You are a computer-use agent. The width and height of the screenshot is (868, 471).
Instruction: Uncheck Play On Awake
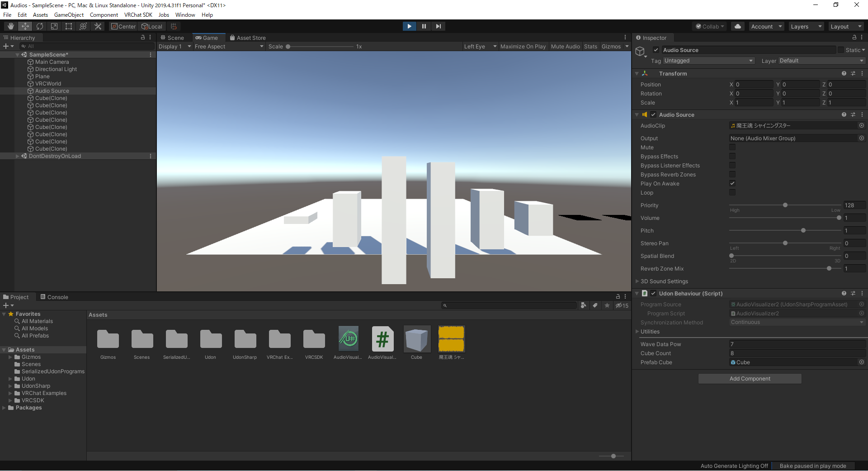732,184
